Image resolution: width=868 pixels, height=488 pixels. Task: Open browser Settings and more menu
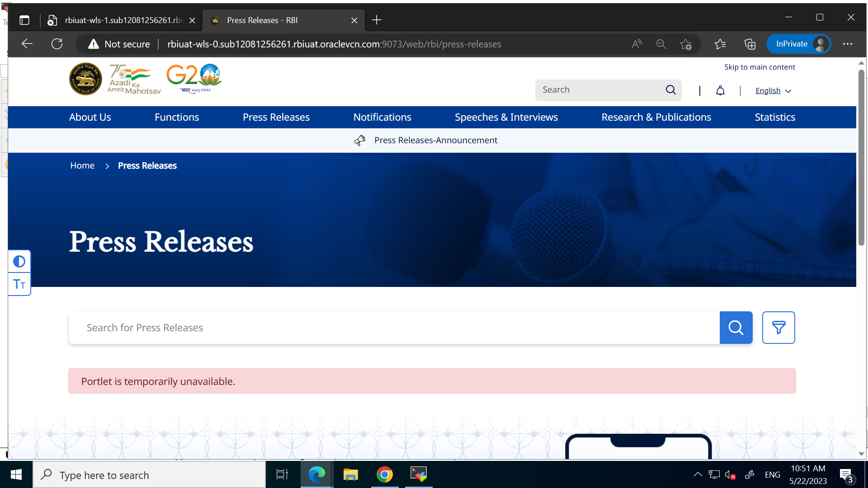coord(847,44)
